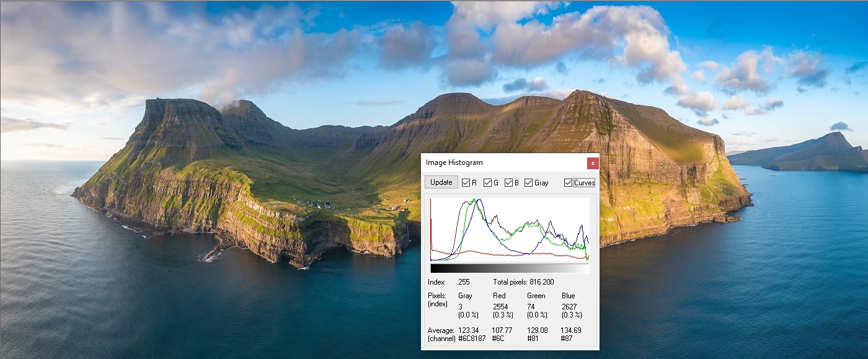Click the Index value 255
The width and height of the screenshot is (868, 359).
click(x=464, y=282)
